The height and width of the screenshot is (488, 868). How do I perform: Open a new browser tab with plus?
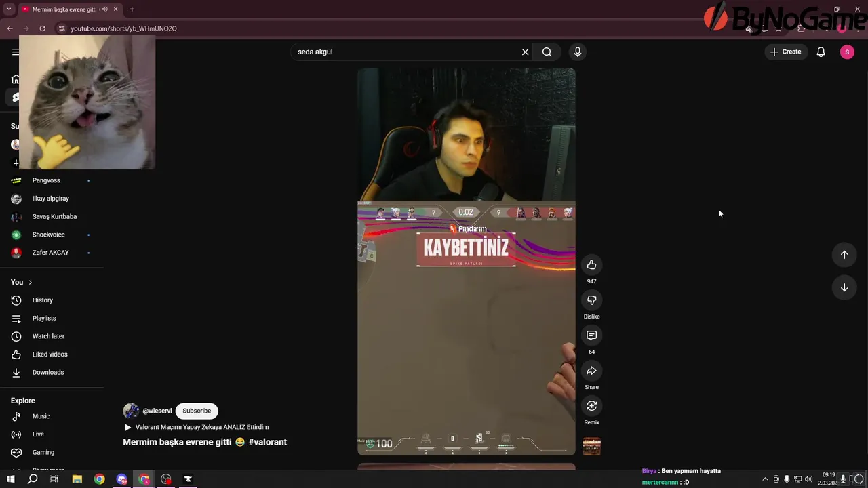(x=132, y=9)
